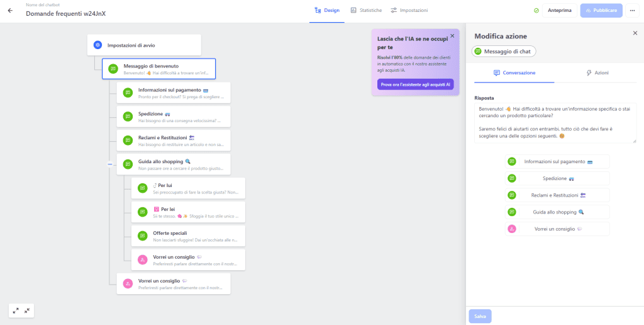644x325 pixels.
Task: Open the Design tab
Action: (x=327, y=10)
